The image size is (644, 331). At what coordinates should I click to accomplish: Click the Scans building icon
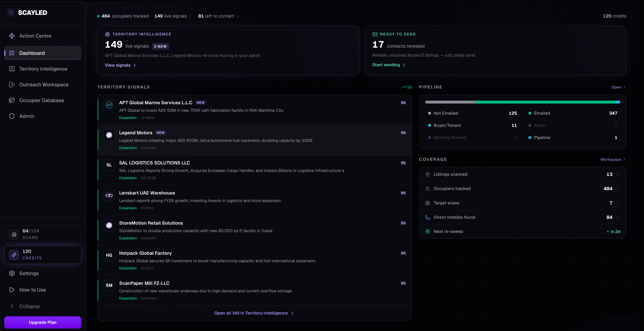point(14,234)
